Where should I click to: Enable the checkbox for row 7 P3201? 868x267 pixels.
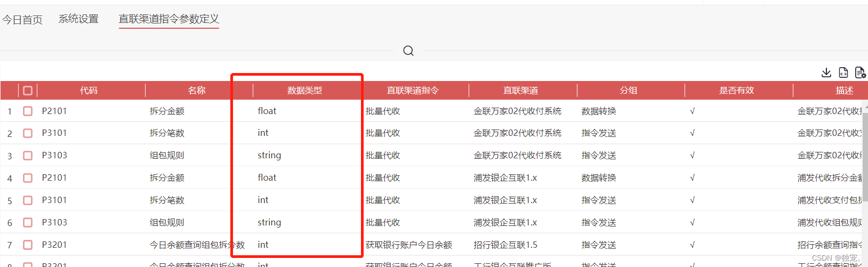click(x=28, y=245)
